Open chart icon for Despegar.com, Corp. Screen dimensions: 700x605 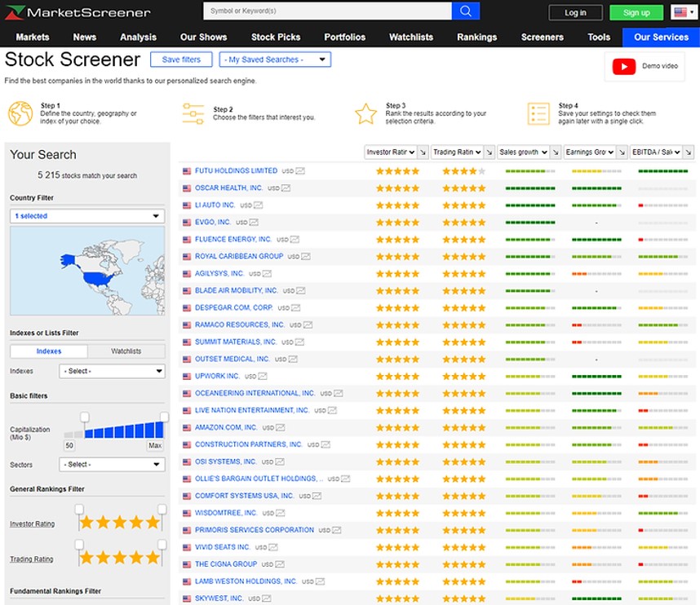click(295, 308)
